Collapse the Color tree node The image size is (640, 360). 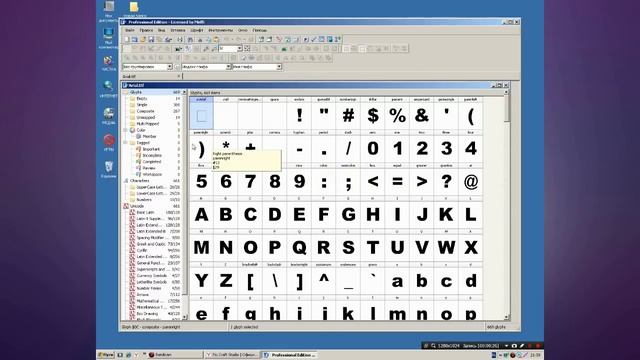pos(126,130)
